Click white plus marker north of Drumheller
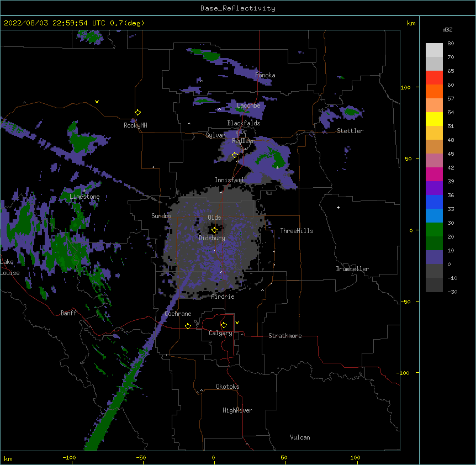The image size is (476, 465). 338,207
